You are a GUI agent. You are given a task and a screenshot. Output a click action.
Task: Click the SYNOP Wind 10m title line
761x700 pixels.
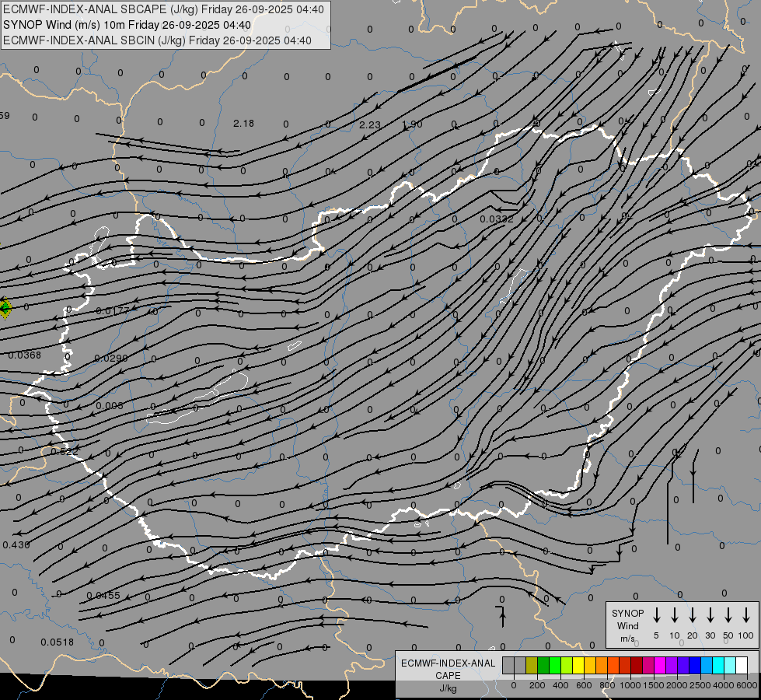[126, 25]
